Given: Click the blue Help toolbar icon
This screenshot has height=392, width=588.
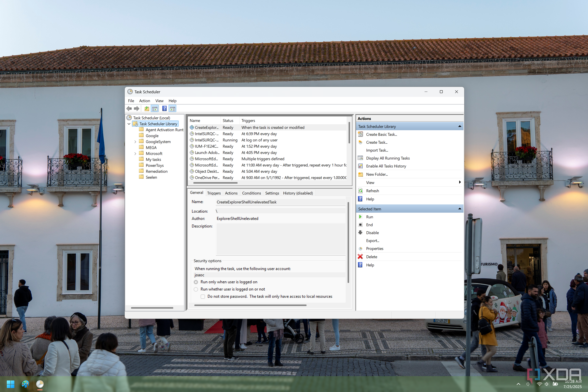Looking at the screenshot, I should (164, 109).
